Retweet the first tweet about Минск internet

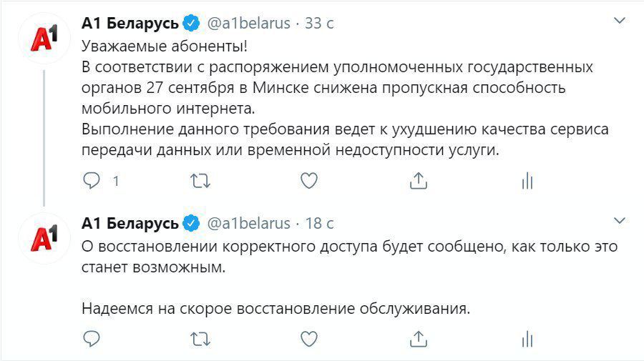point(200,181)
